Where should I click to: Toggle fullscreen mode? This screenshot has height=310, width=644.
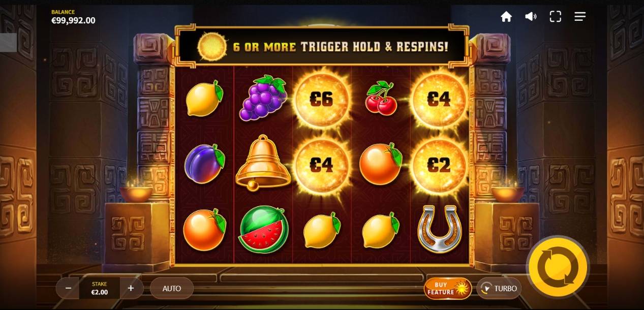click(x=556, y=17)
